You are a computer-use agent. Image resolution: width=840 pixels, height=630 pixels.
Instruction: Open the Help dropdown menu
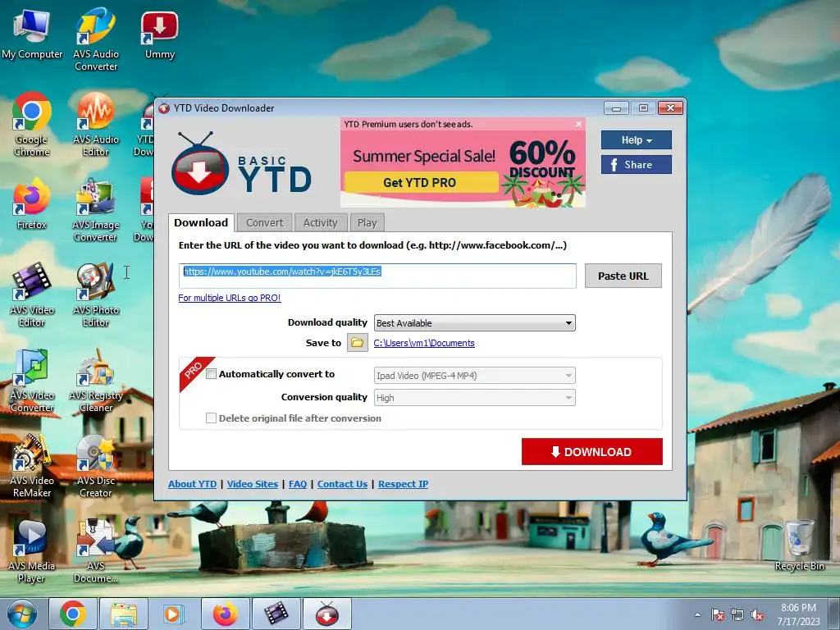(x=636, y=139)
